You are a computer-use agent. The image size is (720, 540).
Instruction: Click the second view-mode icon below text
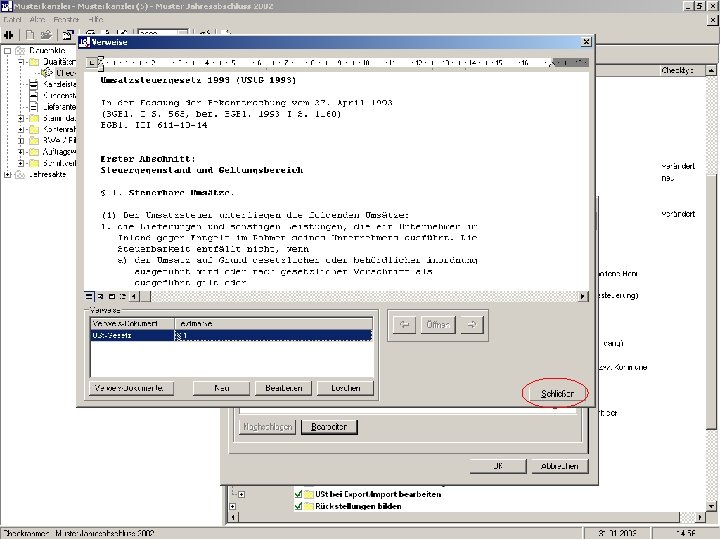pyautogui.click(x=101, y=296)
